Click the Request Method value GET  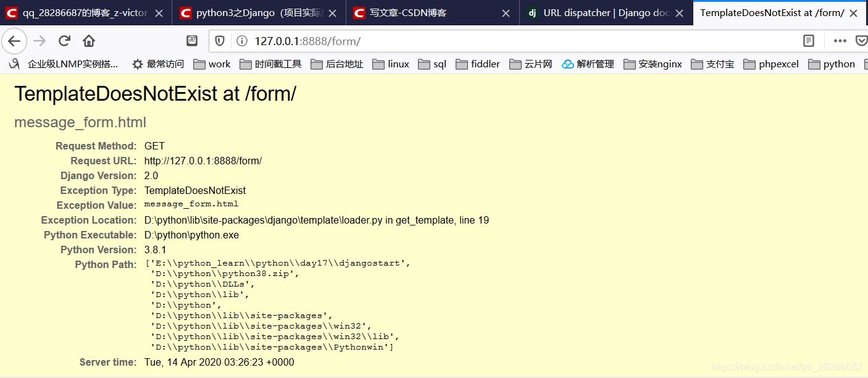pyautogui.click(x=154, y=146)
